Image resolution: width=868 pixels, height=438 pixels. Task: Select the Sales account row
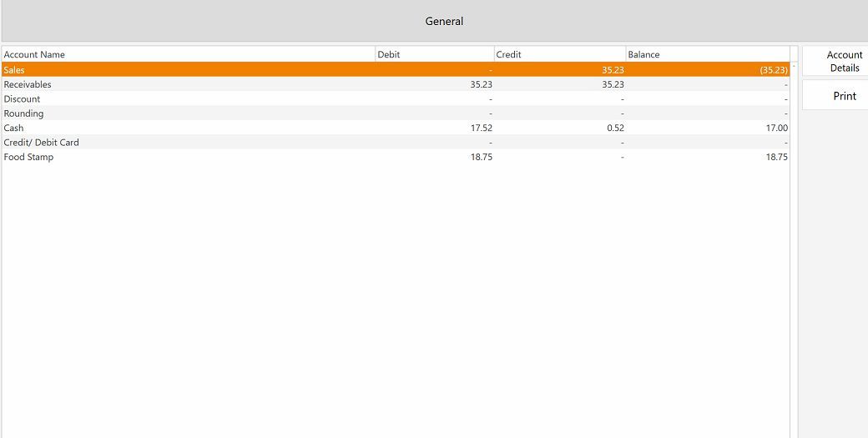[396, 70]
